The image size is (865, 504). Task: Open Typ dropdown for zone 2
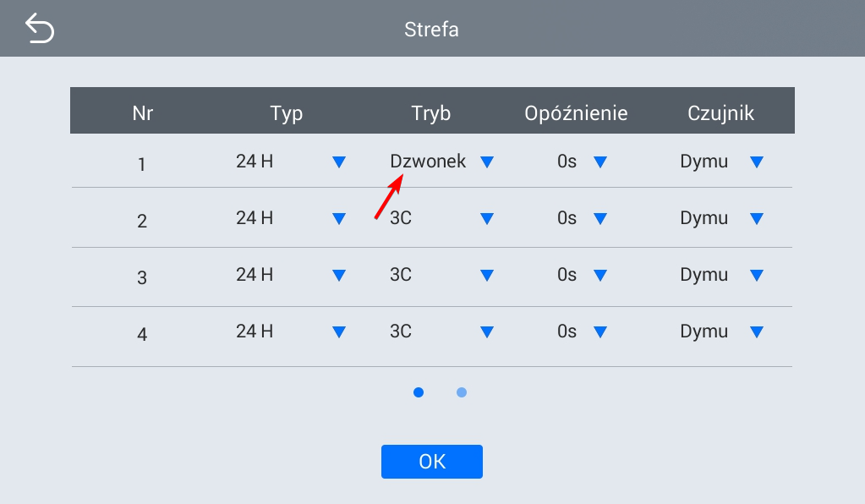(339, 218)
